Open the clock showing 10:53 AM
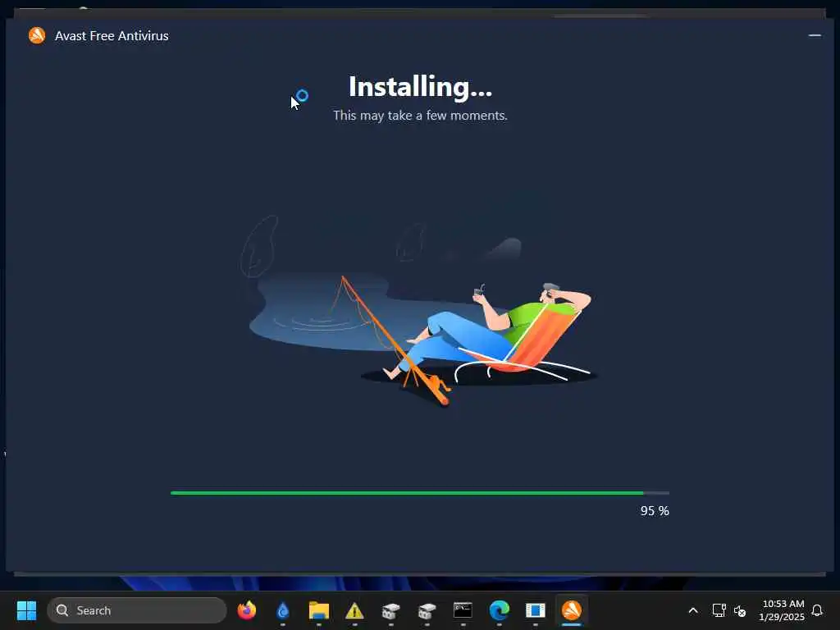Viewport: 840px width, 630px height. [782, 610]
